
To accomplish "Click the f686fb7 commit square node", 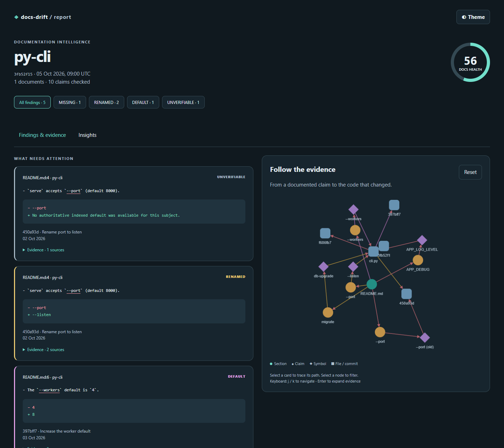I will (x=325, y=233).
